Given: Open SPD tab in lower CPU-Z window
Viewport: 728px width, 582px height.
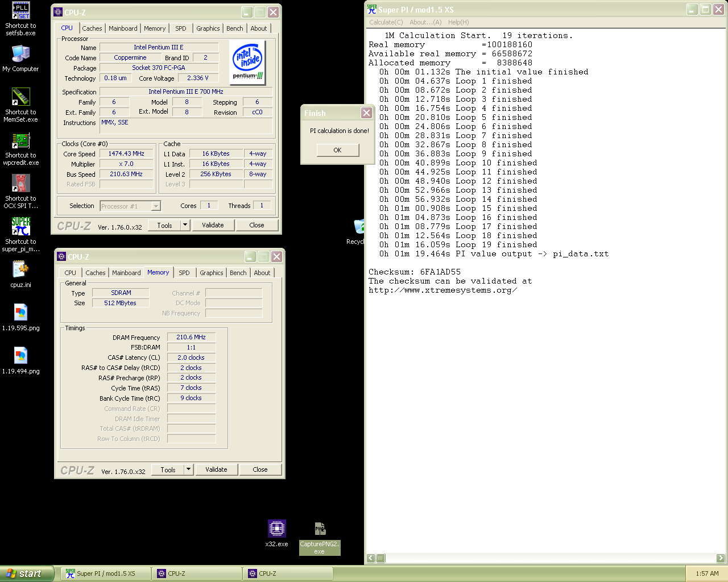Looking at the screenshot, I should pyautogui.click(x=184, y=273).
